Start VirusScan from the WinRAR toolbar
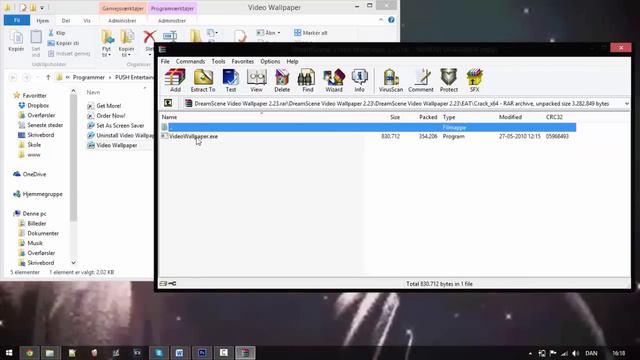 [x=391, y=80]
